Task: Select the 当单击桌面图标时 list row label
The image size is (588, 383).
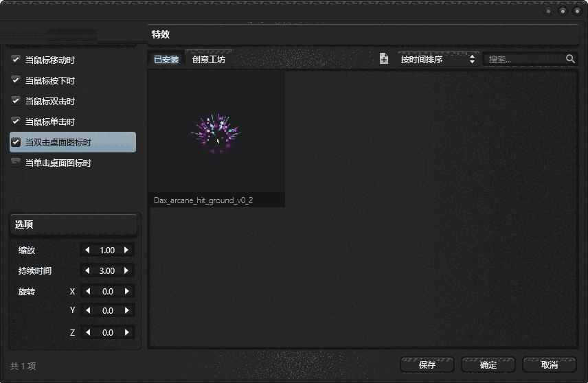Action: [x=58, y=163]
